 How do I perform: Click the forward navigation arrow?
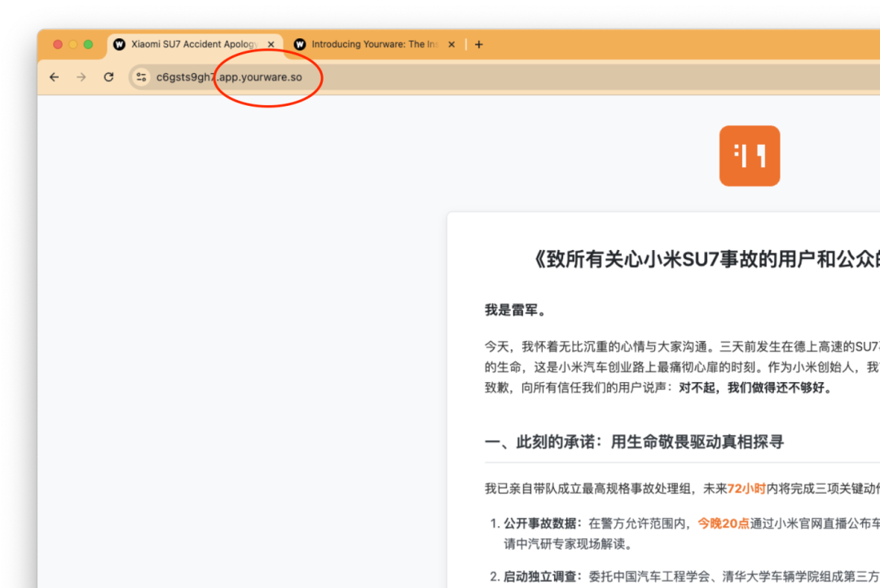(81, 77)
